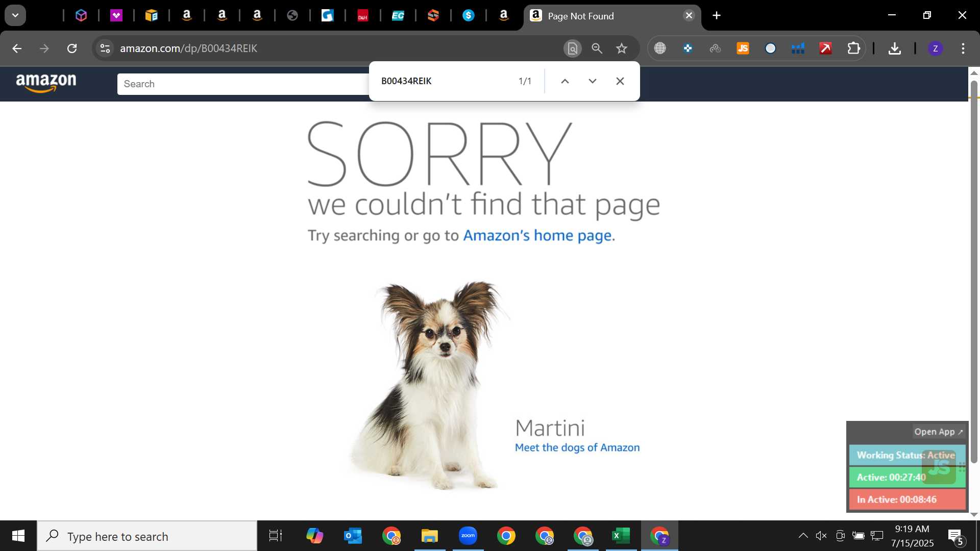Open a new browser tab

(717, 15)
